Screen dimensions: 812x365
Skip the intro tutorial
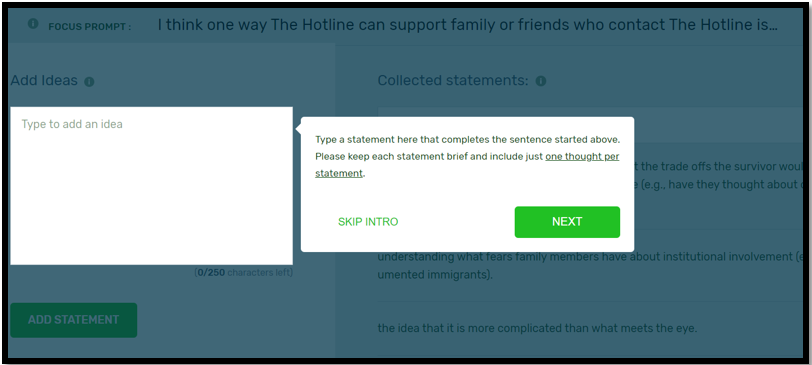point(368,222)
